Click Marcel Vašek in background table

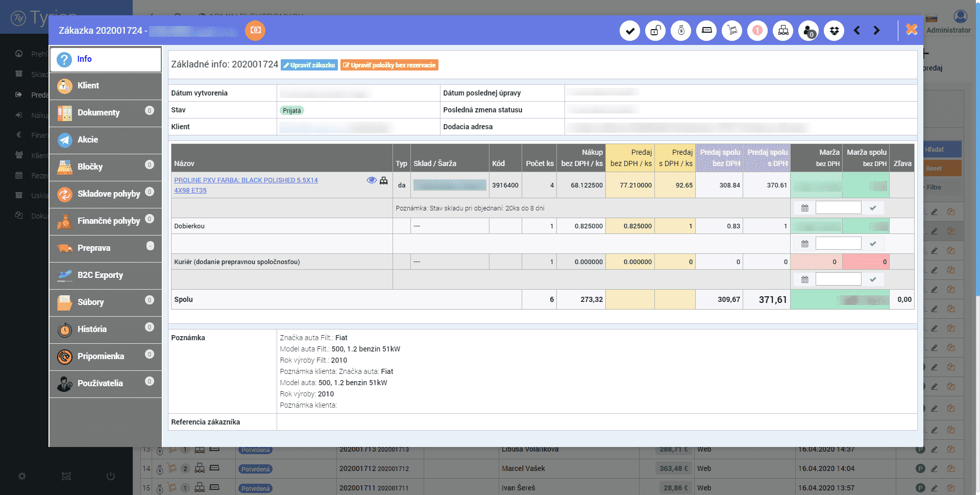pyautogui.click(x=523, y=468)
